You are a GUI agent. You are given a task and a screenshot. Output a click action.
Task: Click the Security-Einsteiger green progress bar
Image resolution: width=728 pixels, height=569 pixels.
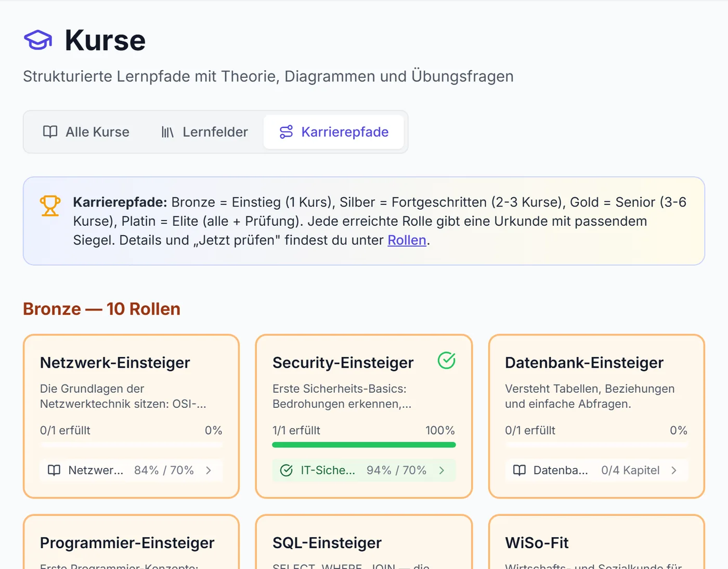point(364,445)
